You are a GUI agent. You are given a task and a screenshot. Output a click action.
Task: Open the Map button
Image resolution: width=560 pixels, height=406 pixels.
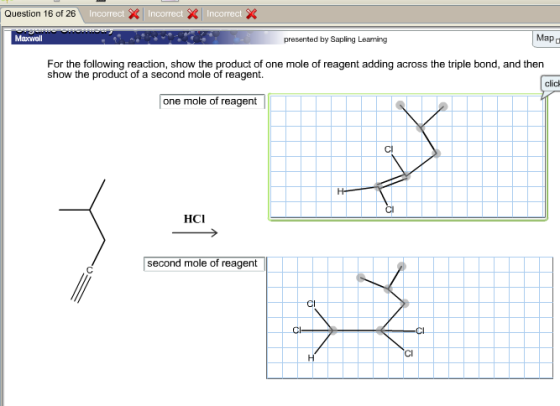tap(546, 38)
